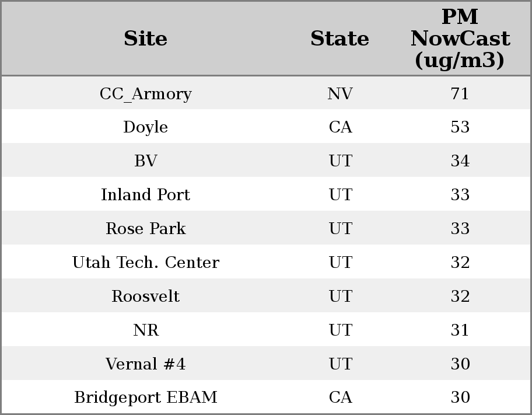Click the PM value 53
The image size is (532, 415).
point(460,127)
